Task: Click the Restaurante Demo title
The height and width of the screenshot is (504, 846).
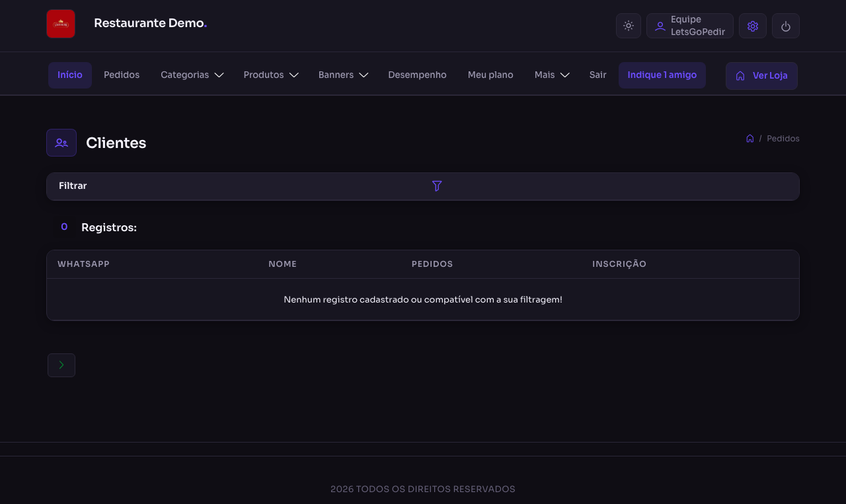Action: (151, 23)
